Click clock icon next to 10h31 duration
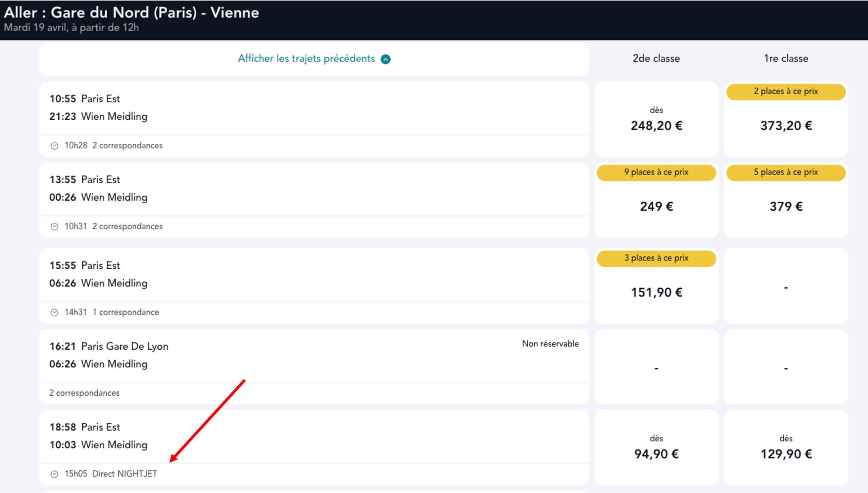Screen dimensions: 868x493 point(54,226)
